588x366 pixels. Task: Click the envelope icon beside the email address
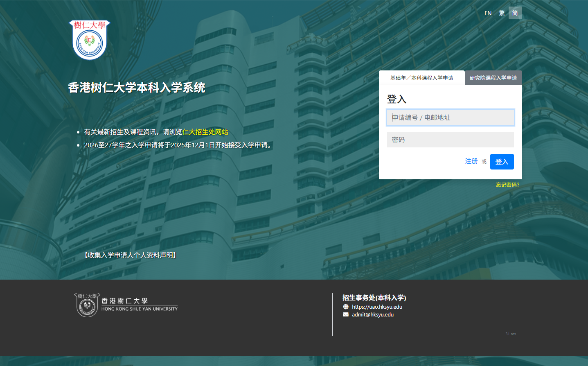tap(346, 314)
